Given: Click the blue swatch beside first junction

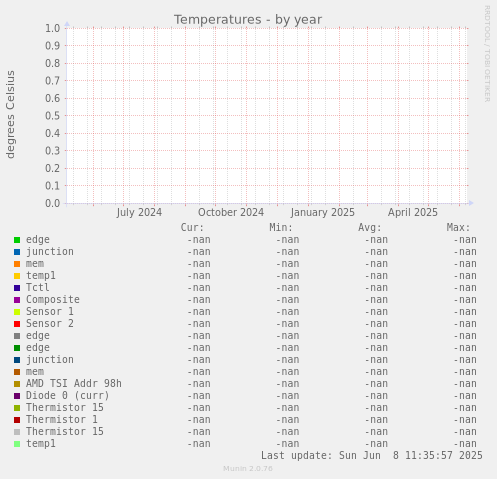Looking at the screenshot, I should 17,252.
